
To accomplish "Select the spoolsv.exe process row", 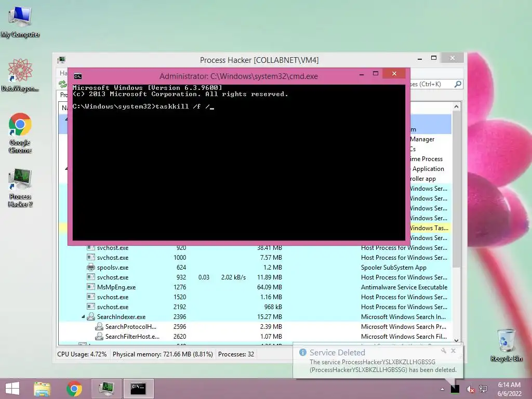I will click(255, 268).
